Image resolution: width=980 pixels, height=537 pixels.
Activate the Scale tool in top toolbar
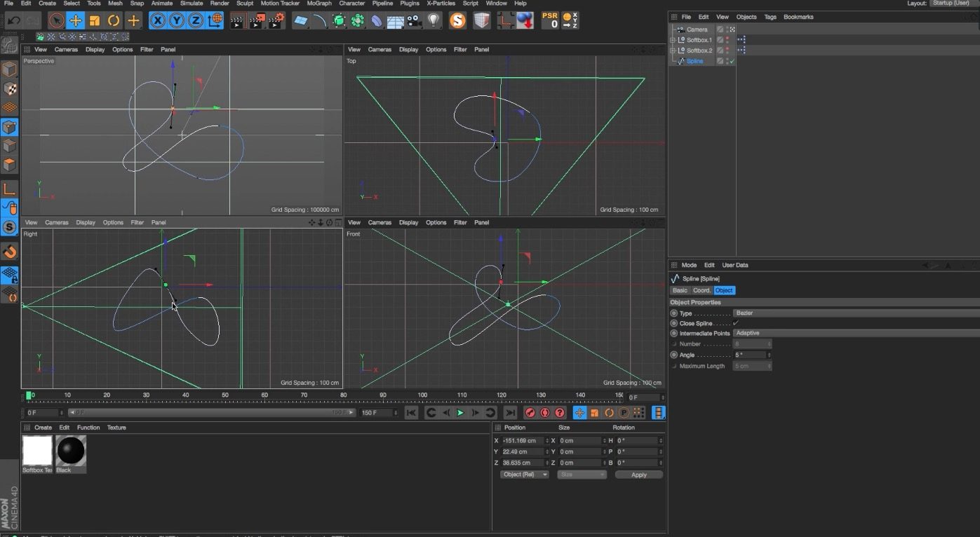click(x=94, y=20)
